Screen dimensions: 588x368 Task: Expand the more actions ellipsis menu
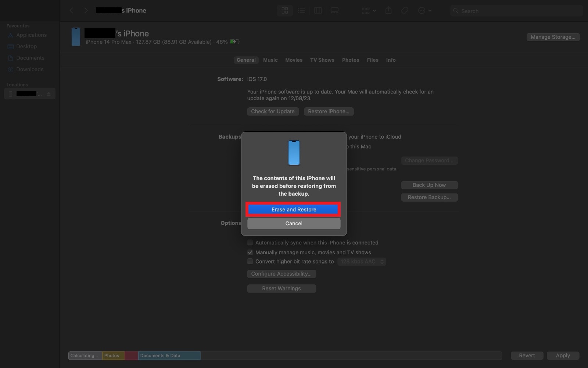tap(425, 11)
